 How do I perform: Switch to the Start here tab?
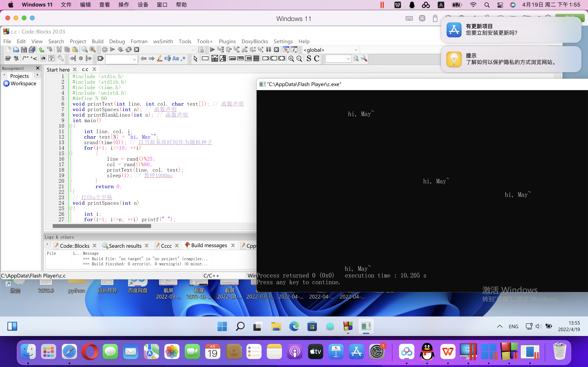click(x=58, y=70)
